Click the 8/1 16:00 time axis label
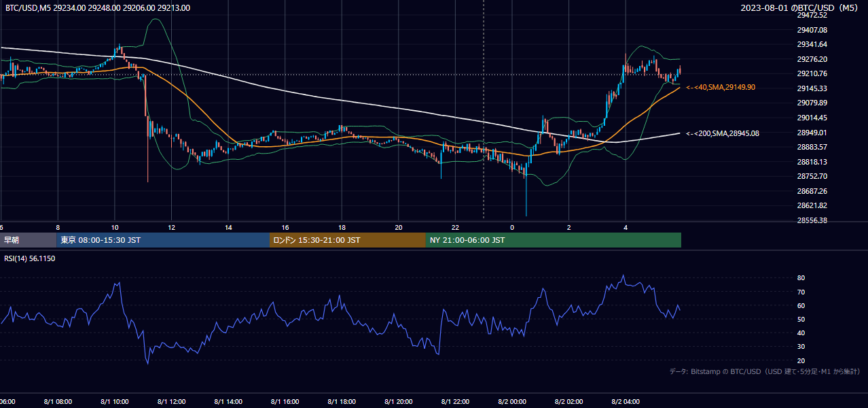Screen dimensions: 868x408 pos(285,402)
